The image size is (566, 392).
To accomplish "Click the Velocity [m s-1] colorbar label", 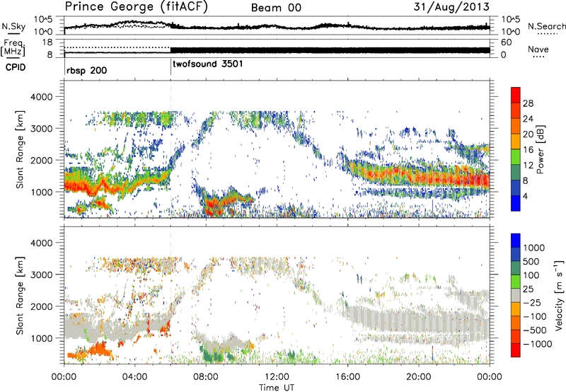I will click(x=559, y=295).
